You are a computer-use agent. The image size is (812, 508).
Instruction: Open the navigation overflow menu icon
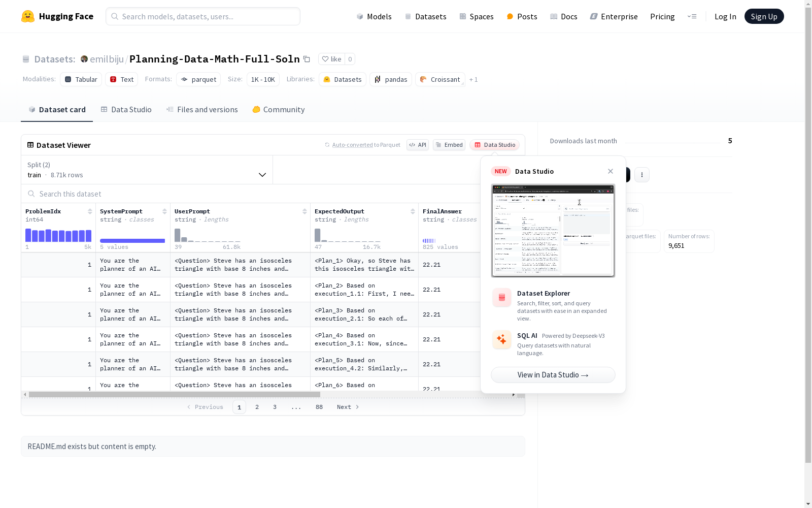pos(692,16)
